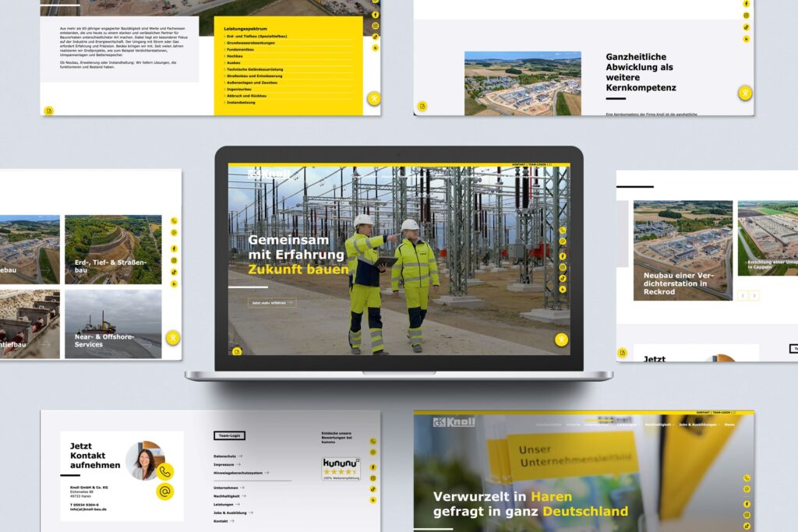Open News in the 'Verwurzelt in Haren' page nav

pos(729,425)
